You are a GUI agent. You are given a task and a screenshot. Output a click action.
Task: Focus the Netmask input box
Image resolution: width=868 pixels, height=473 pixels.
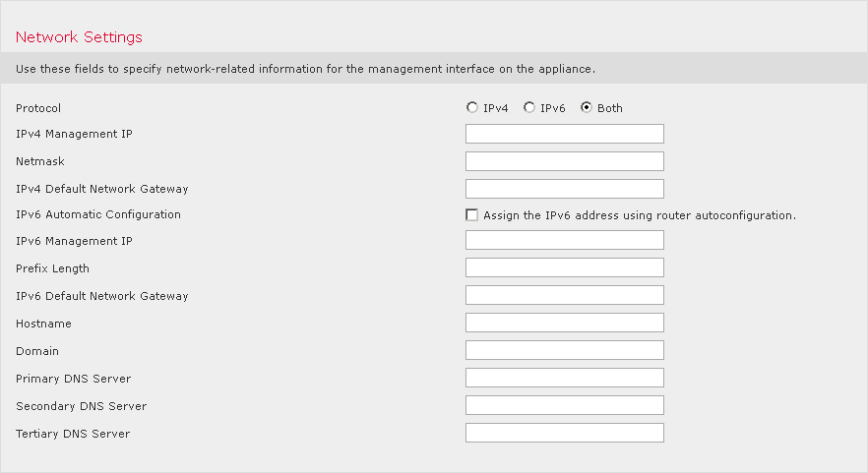tap(564, 161)
